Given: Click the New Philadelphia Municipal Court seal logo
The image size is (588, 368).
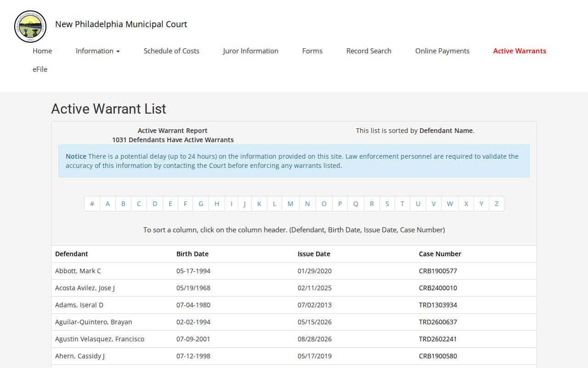Looking at the screenshot, I should point(30,26).
